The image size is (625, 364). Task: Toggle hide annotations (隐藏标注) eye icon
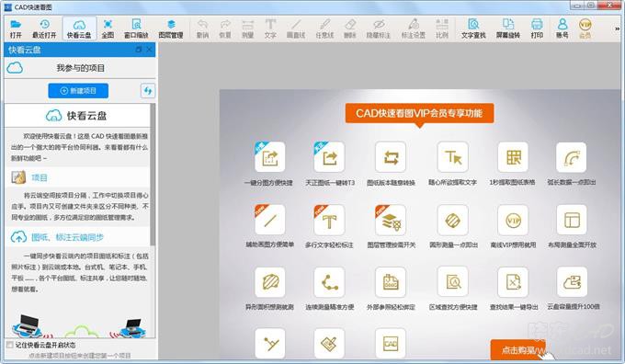tap(379, 28)
